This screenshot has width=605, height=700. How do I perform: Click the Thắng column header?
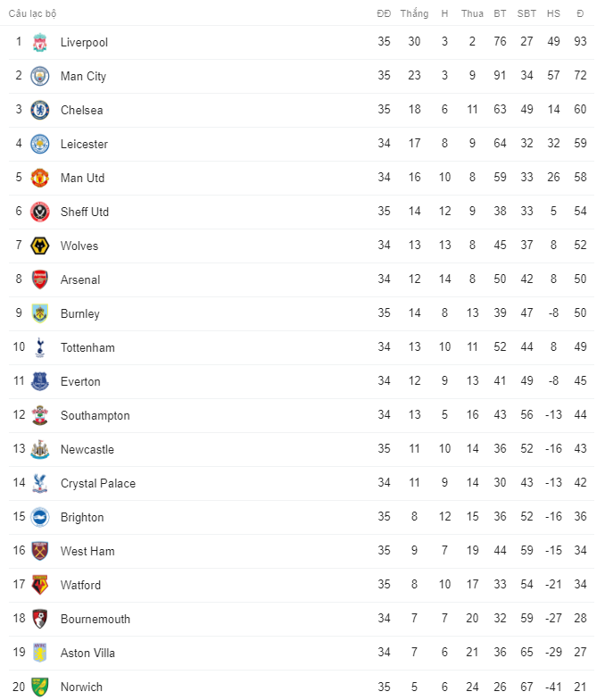click(414, 13)
